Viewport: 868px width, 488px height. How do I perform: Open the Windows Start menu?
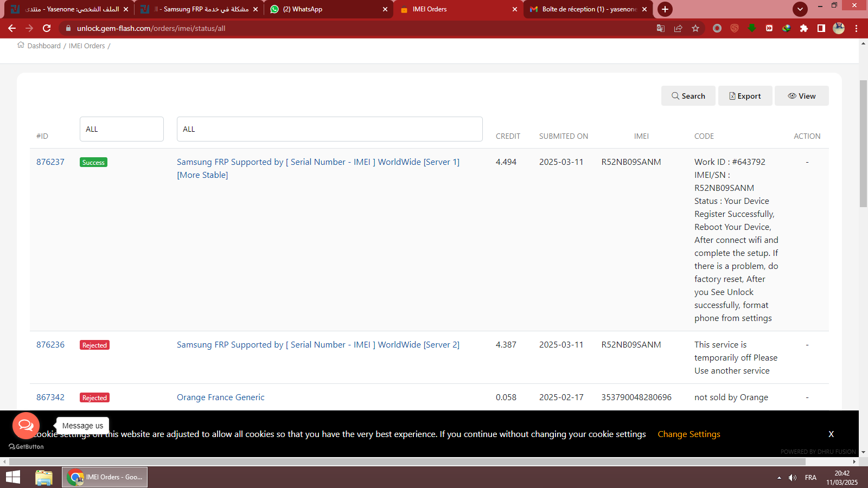tap(13, 477)
